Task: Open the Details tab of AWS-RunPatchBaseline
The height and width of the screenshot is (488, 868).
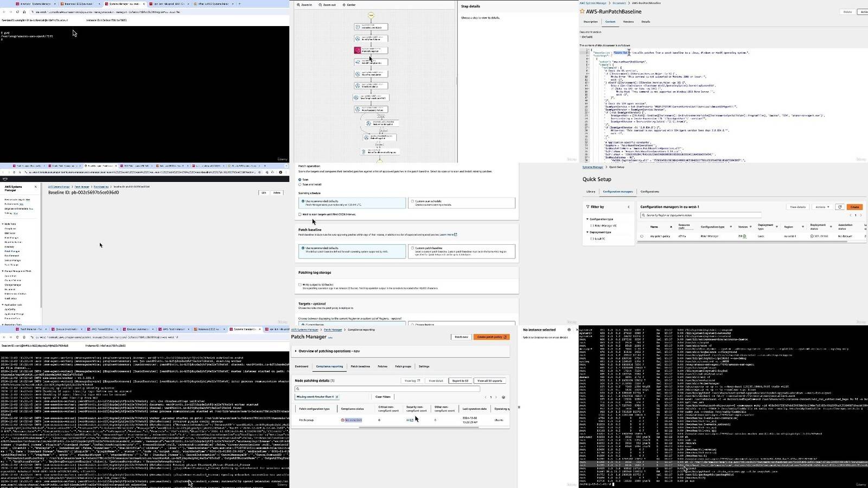Action: pos(646,22)
